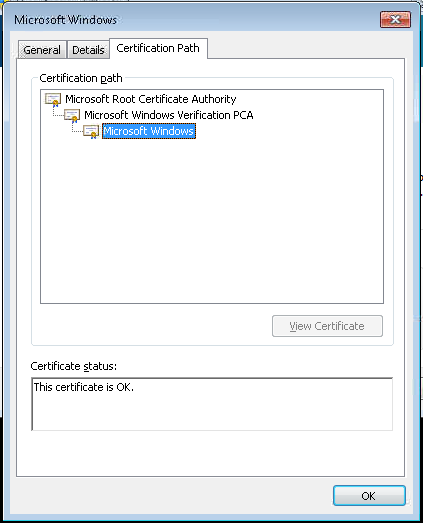Click the Microsoft Windows Verification PCA certificate icon
Screen dimensions: 423x523
click(x=72, y=115)
